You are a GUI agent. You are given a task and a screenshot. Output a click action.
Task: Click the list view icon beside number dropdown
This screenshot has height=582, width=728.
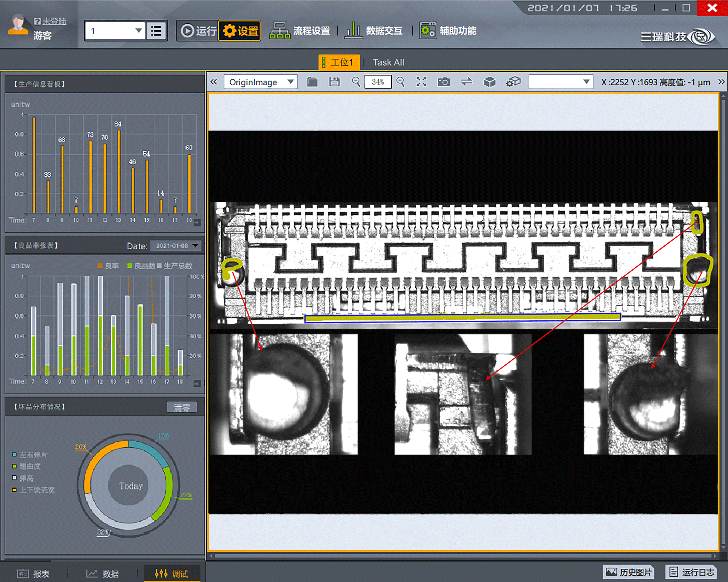(156, 31)
